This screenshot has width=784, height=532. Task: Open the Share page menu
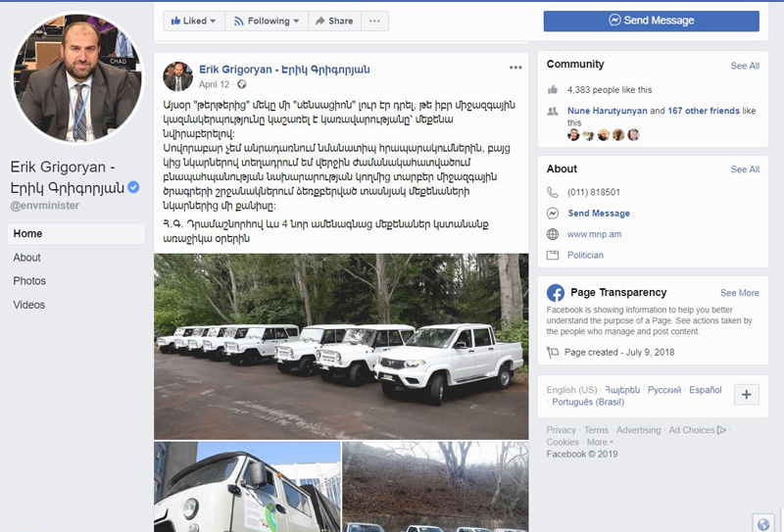click(334, 21)
